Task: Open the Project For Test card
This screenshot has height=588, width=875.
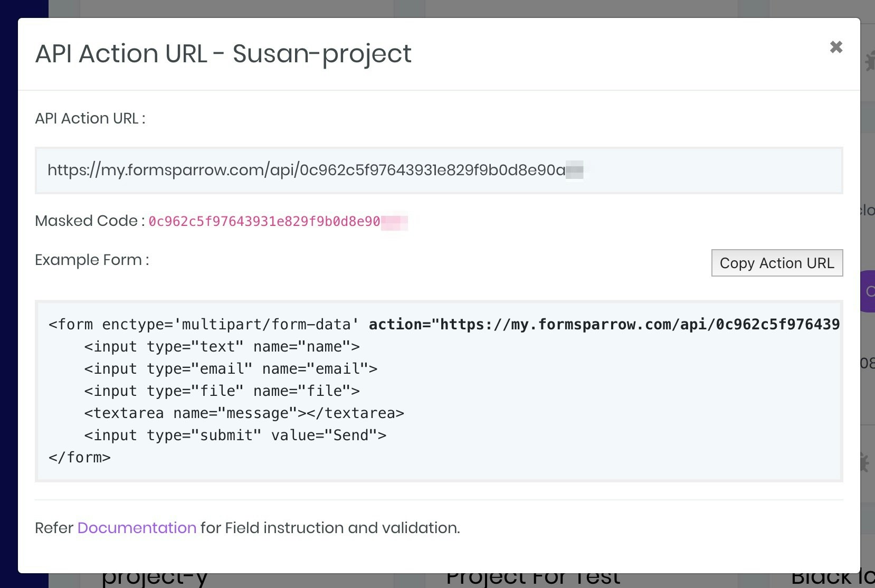Action: (533, 580)
